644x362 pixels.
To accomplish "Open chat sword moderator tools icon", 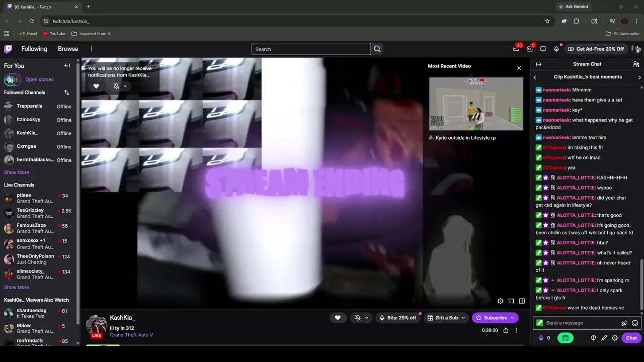I will pos(604,338).
